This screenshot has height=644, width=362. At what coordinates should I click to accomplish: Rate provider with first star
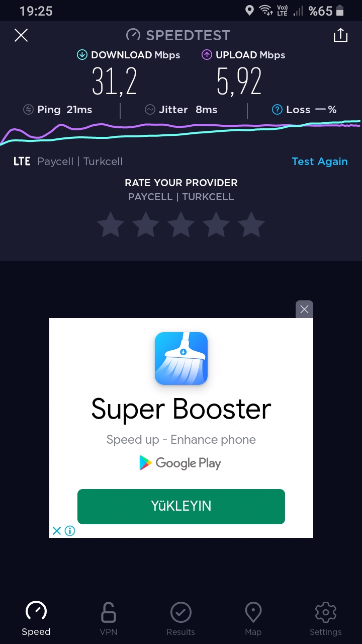tap(111, 224)
